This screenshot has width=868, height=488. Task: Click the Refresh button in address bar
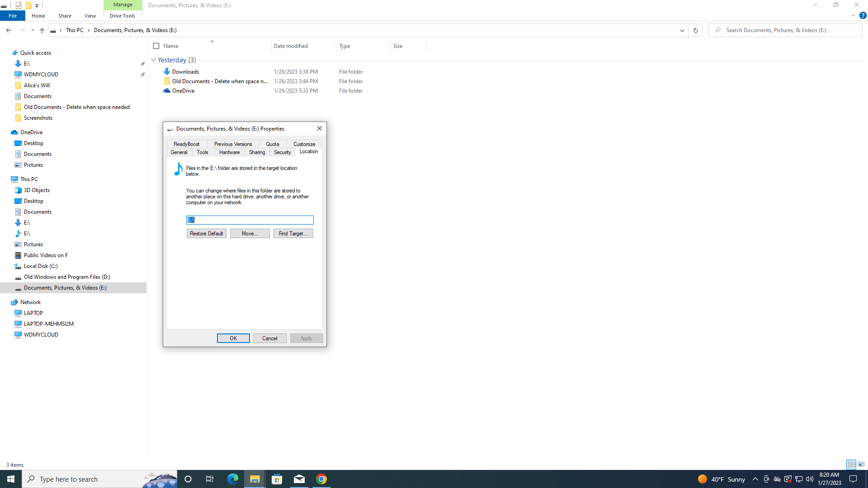click(x=695, y=30)
